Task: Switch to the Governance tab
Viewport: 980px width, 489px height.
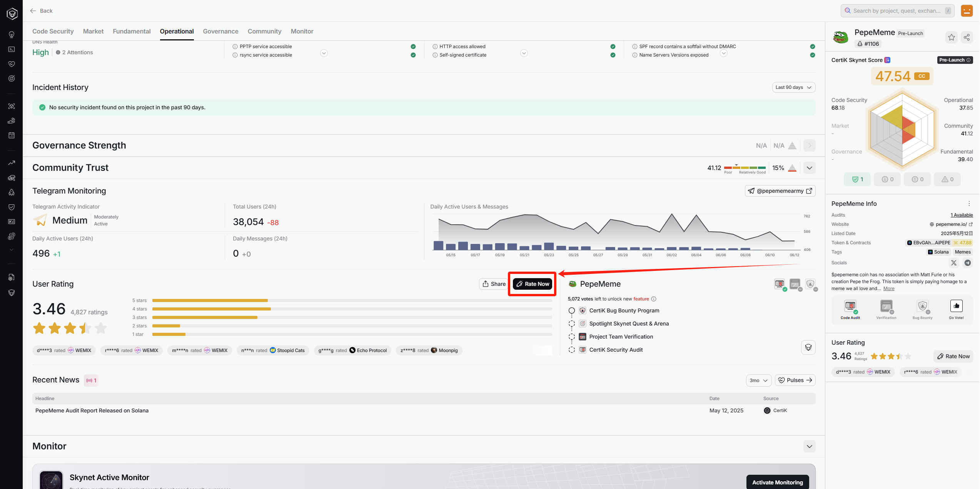Action: coord(220,31)
